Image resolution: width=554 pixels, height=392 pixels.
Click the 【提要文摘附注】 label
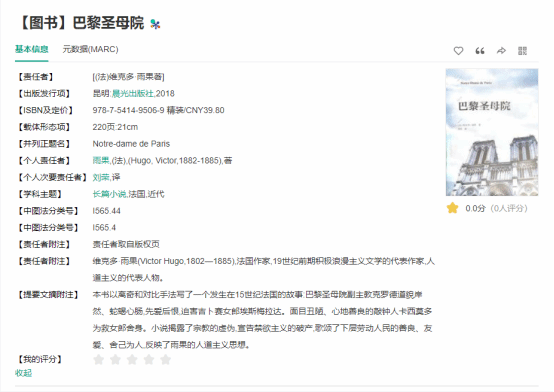(48, 295)
